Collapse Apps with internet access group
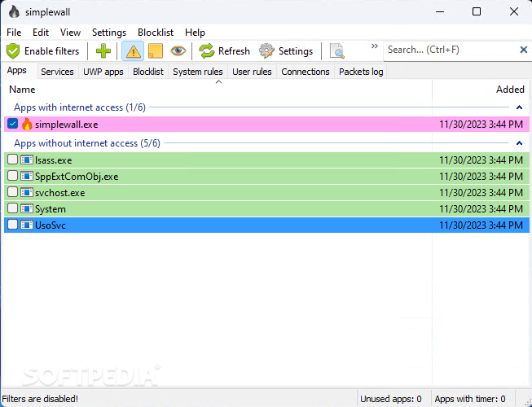The image size is (532, 407). (x=519, y=107)
